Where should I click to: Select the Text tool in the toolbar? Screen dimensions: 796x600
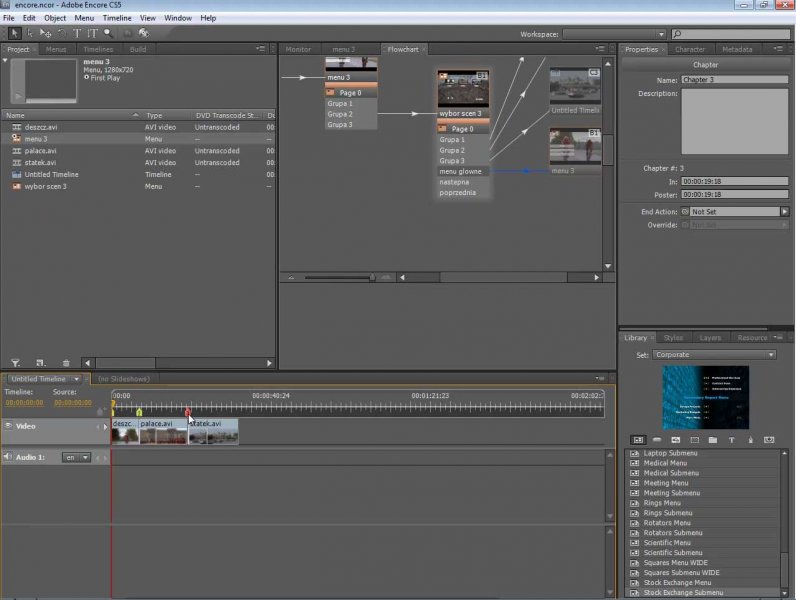(x=77, y=33)
